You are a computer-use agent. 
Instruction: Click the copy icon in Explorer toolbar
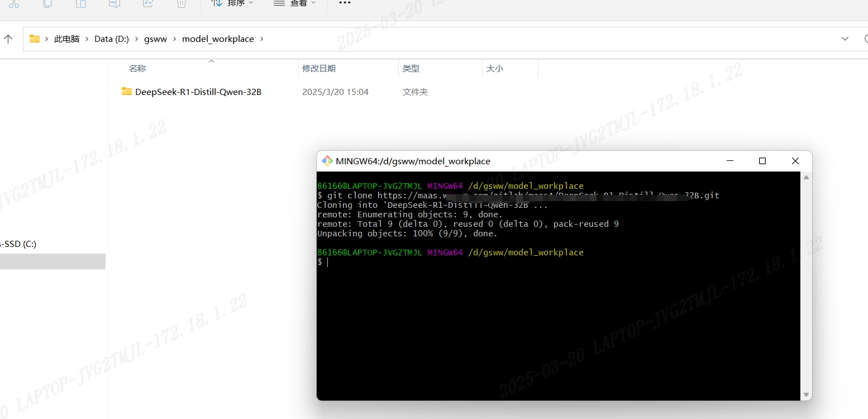(47, 4)
